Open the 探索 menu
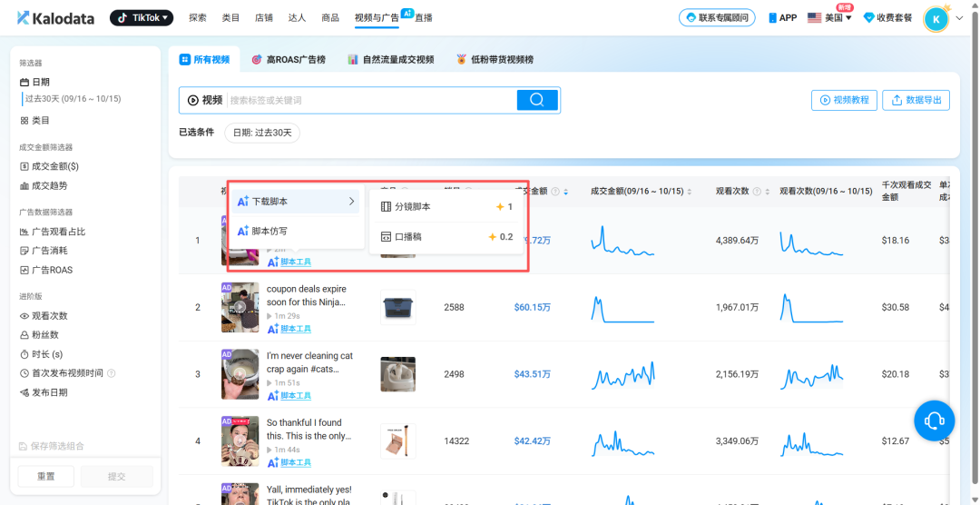This screenshot has width=980, height=505. [x=198, y=18]
